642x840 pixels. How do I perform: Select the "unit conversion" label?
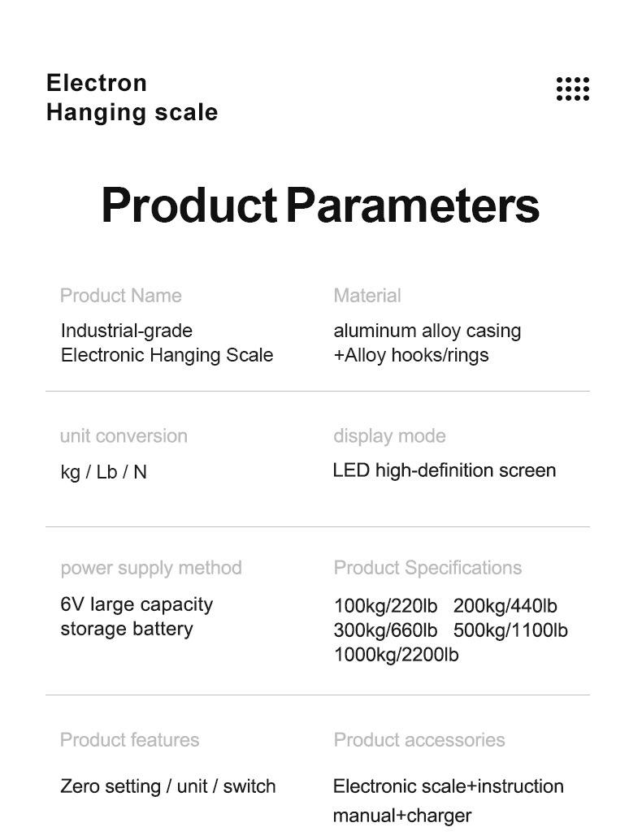(x=124, y=436)
